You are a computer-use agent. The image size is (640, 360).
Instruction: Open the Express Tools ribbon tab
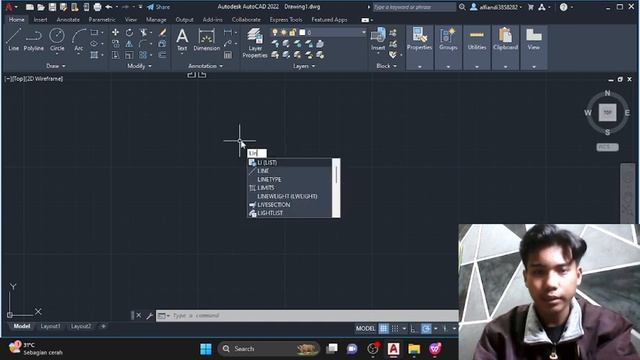point(286,20)
